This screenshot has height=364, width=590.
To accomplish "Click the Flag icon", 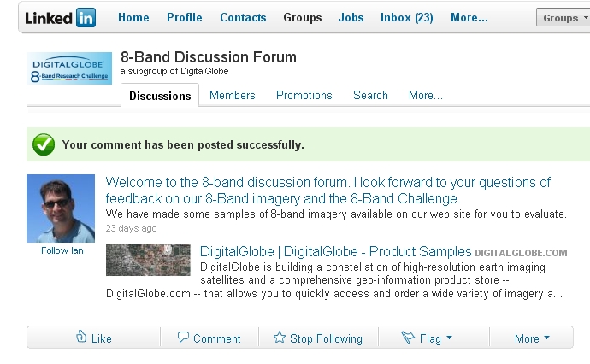I will [x=409, y=338].
